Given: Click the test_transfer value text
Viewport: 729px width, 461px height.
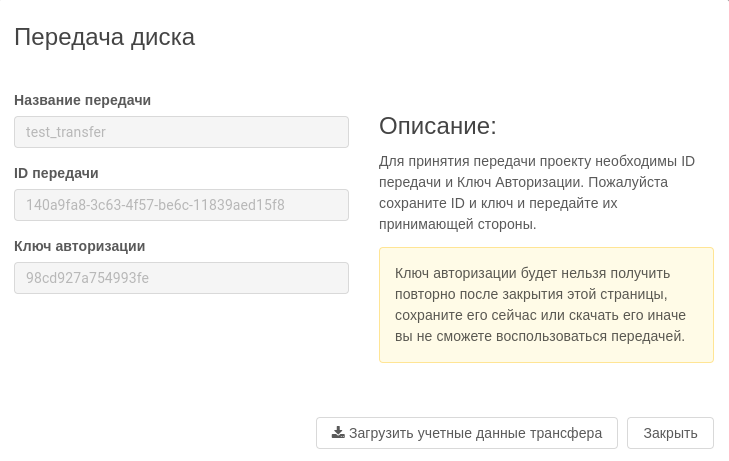Looking at the screenshot, I should coord(66,132).
